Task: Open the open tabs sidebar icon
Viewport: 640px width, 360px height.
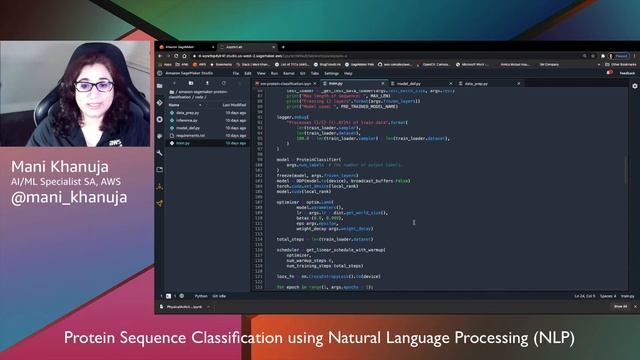Action: click(x=160, y=169)
